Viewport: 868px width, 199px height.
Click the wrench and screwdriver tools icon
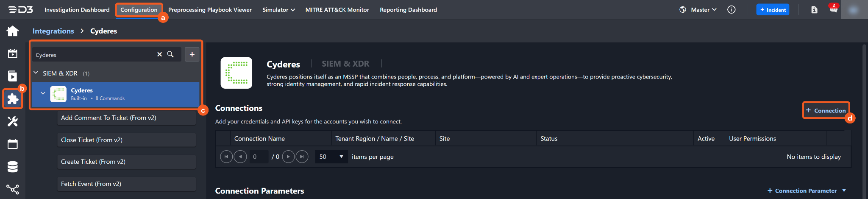13,122
